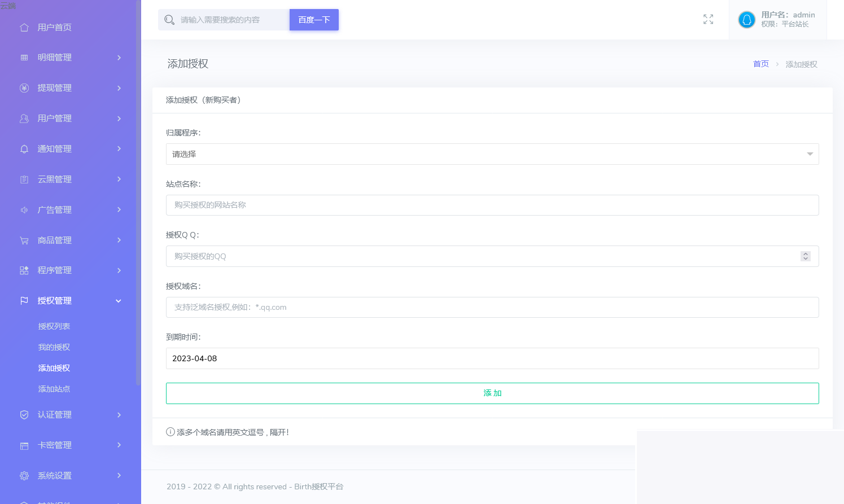The height and width of the screenshot is (504, 844).
Task: Click the 授权QQ number stepper arrows
Action: [x=805, y=256]
